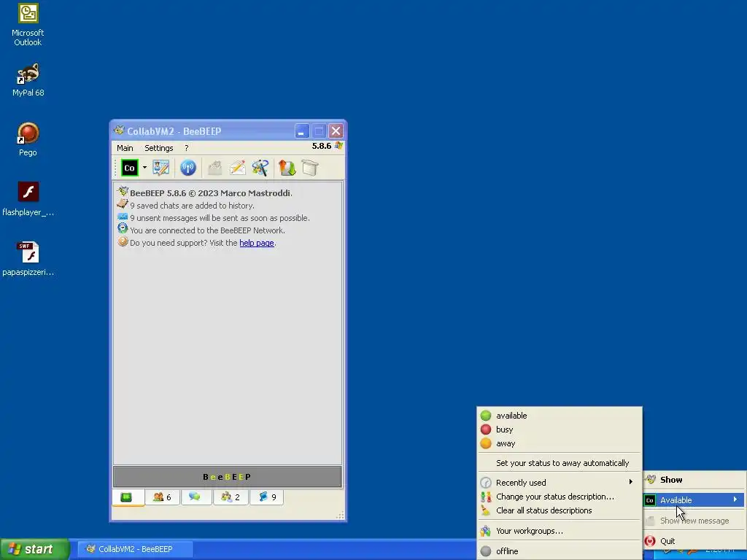Click the envelope with pencil compose icon
The image size is (747, 560).
click(x=237, y=168)
